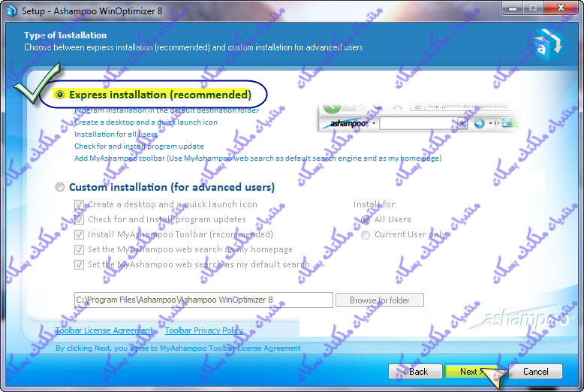Open Toolbar License Agreement link
584x392 pixels.
coord(104,330)
